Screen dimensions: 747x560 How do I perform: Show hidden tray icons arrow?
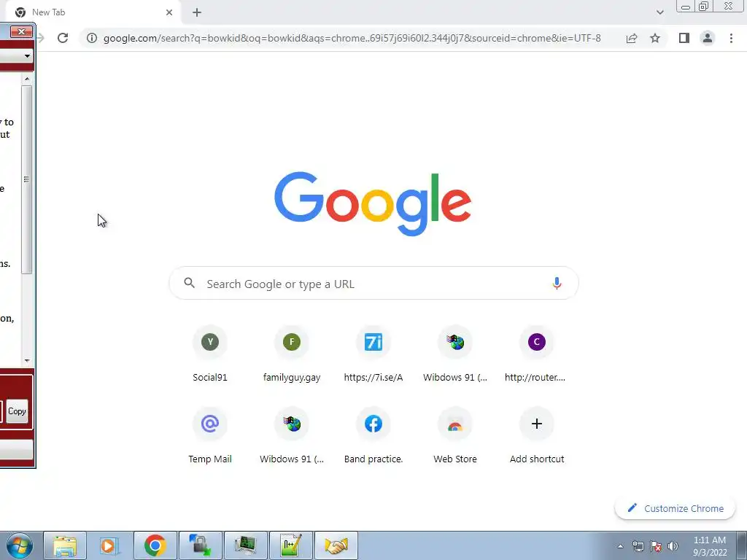point(620,546)
